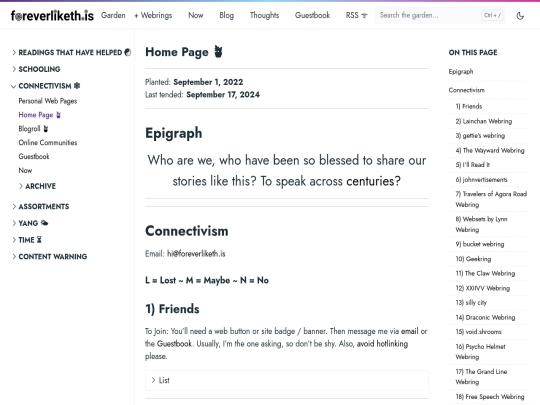Expand the List disclosure under Friends
540x405 pixels.
pos(287,380)
